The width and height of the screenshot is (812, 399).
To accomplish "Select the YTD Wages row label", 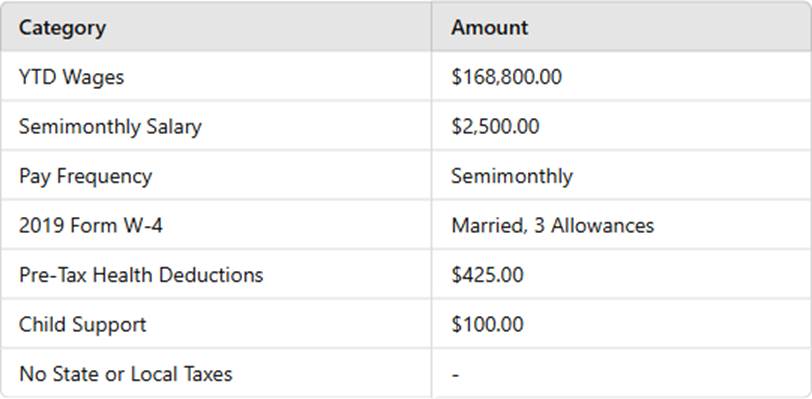I will [x=71, y=77].
